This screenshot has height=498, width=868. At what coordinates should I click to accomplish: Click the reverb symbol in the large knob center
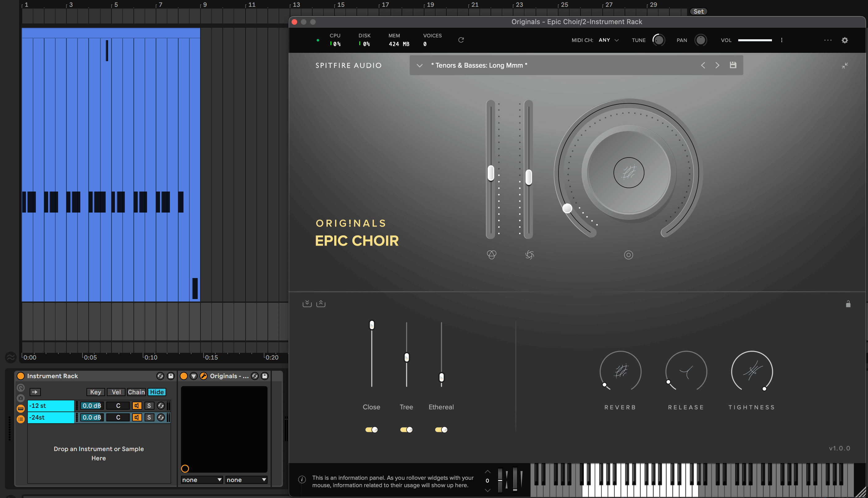629,172
